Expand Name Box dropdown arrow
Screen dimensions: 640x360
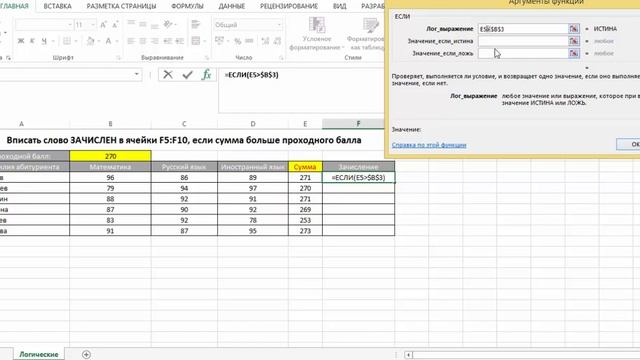136,75
